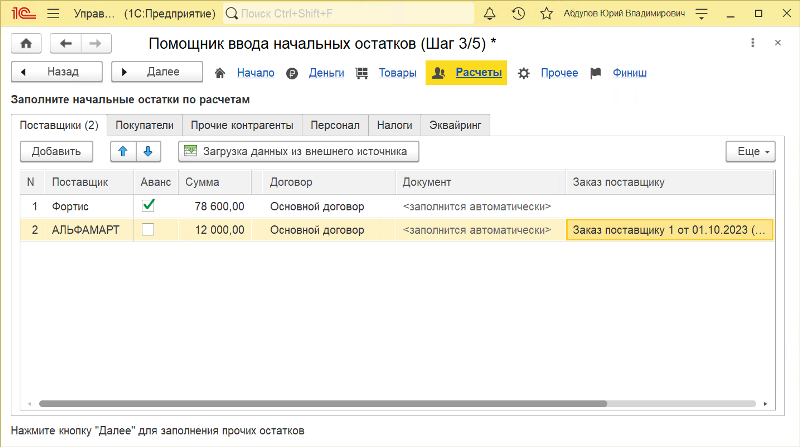
Task: Go to Товары step link
Action: 397,73
